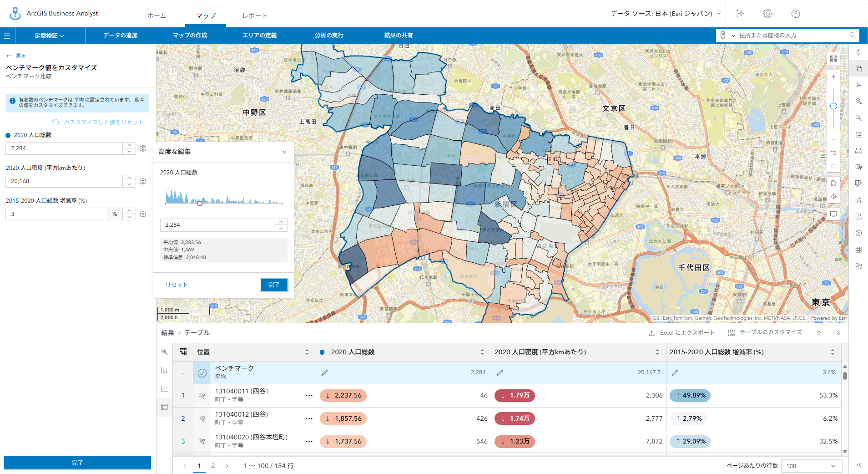Open the help question mark icon
Viewport: 868px width, 474px height.
coord(796,14)
